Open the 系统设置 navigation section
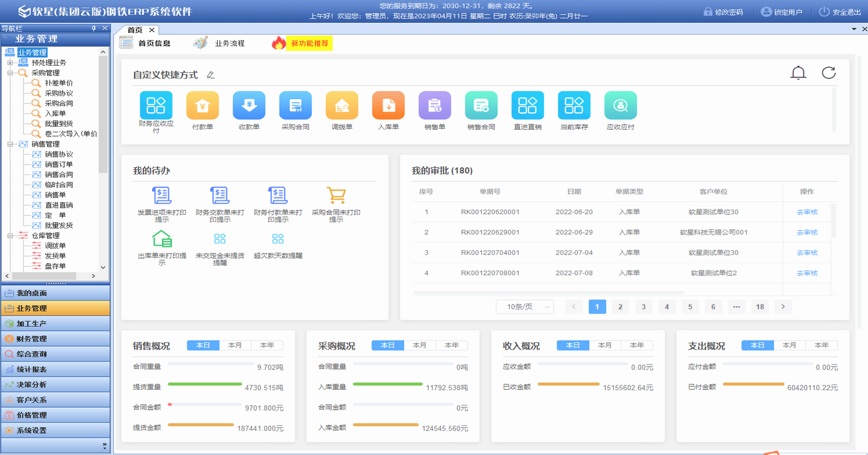 point(55,431)
